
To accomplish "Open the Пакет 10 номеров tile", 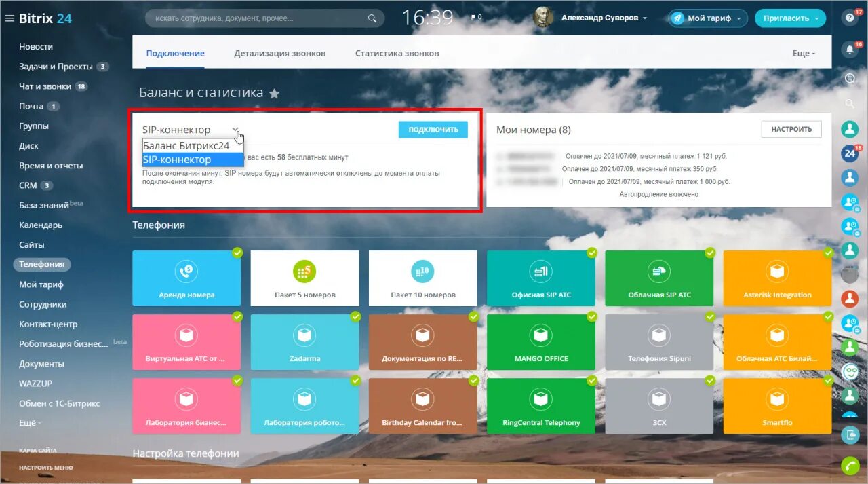I will 422,278.
